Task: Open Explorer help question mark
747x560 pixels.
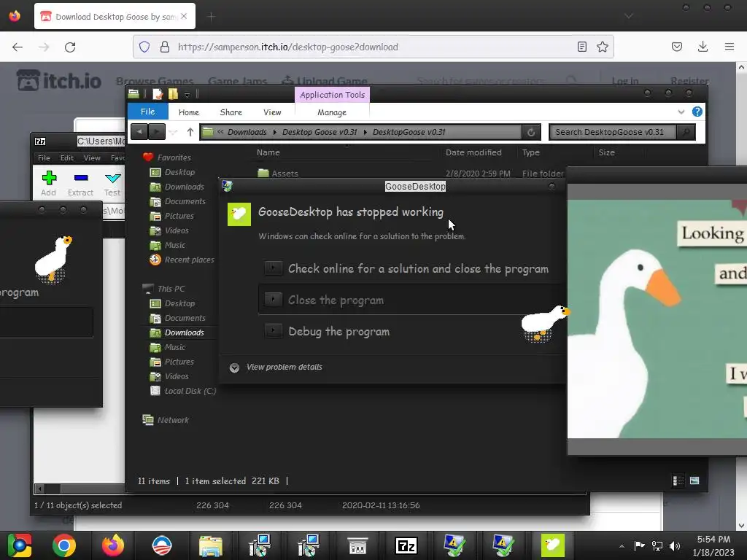Action: 697,112
